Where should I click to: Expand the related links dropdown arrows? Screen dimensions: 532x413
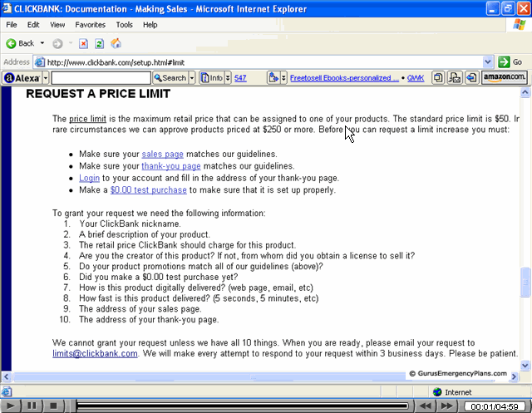(x=283, y=78)
